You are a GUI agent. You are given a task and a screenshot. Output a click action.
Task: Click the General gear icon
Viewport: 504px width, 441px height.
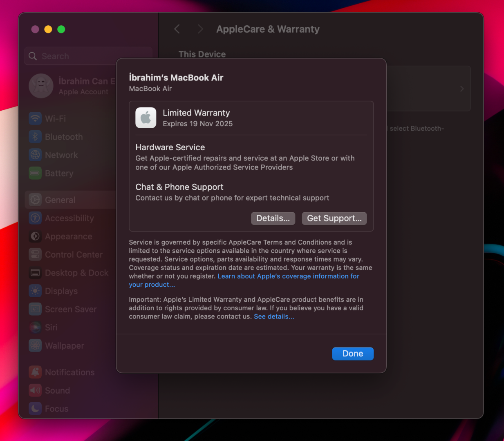tap(35, 200)
